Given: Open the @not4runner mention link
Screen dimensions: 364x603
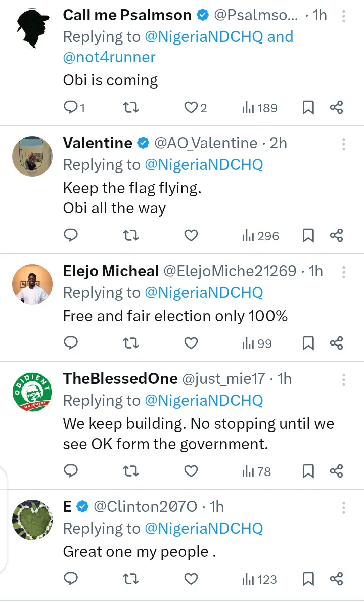Looking at the screenshot, I should click(x=109, y=57).
